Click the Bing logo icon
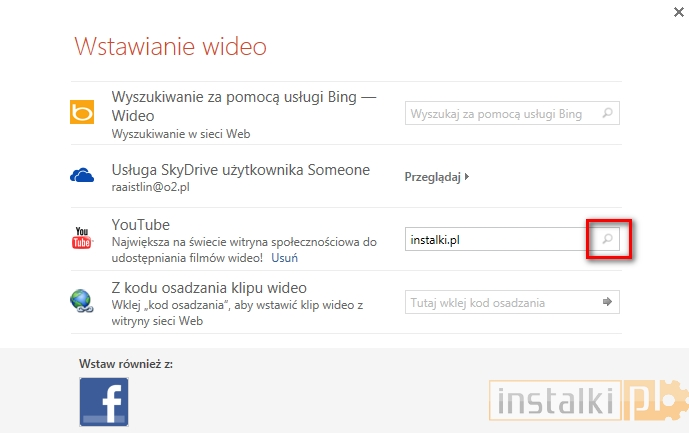Screen dimensions: 689x433 pos(82,113)
